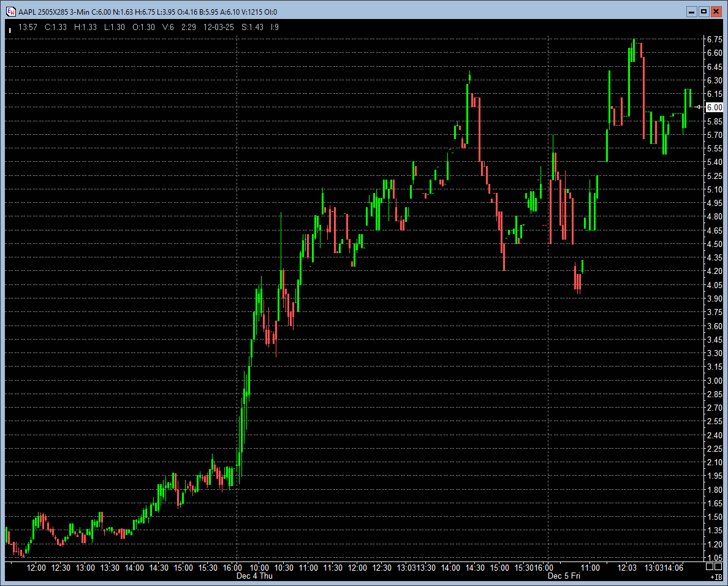
Task: Click the 14:30 time label after Dec 4
Action: tap(474, 568)
